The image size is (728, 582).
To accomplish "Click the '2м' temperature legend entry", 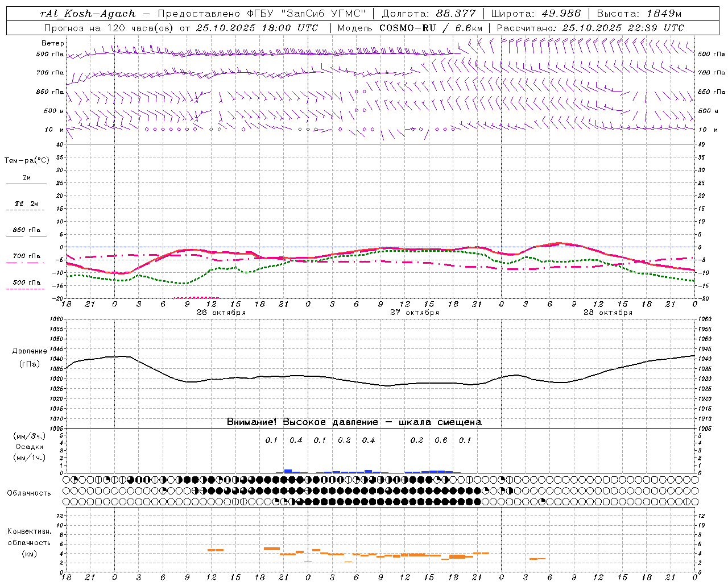I will tap(27, 178).
